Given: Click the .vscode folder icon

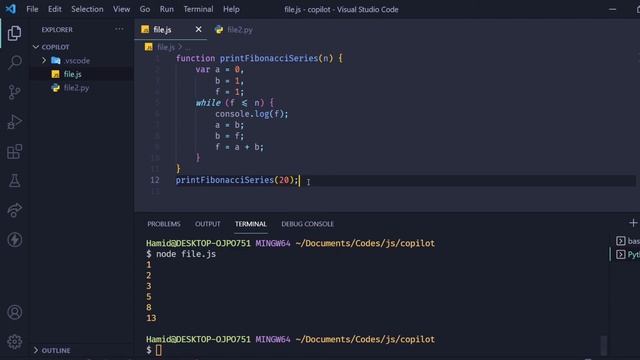Looking at the screenshot, I should point(56,60).
